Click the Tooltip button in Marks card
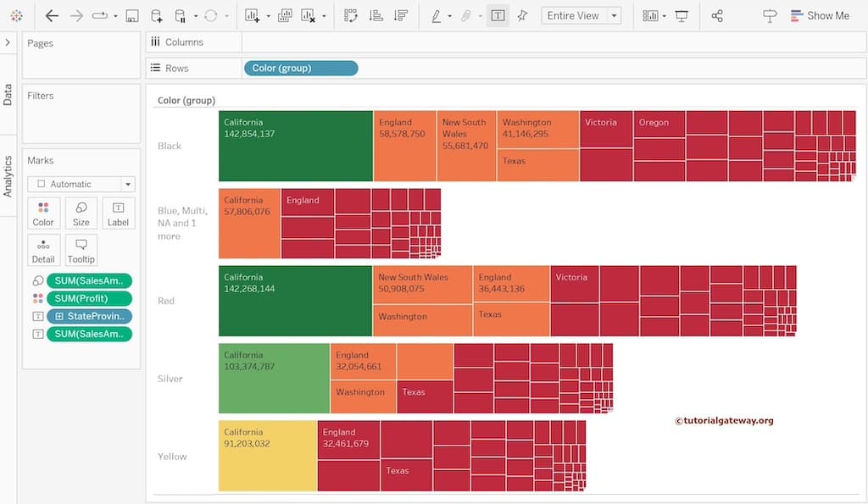Screen dimensions: 868x504 (x=81, y=250)
